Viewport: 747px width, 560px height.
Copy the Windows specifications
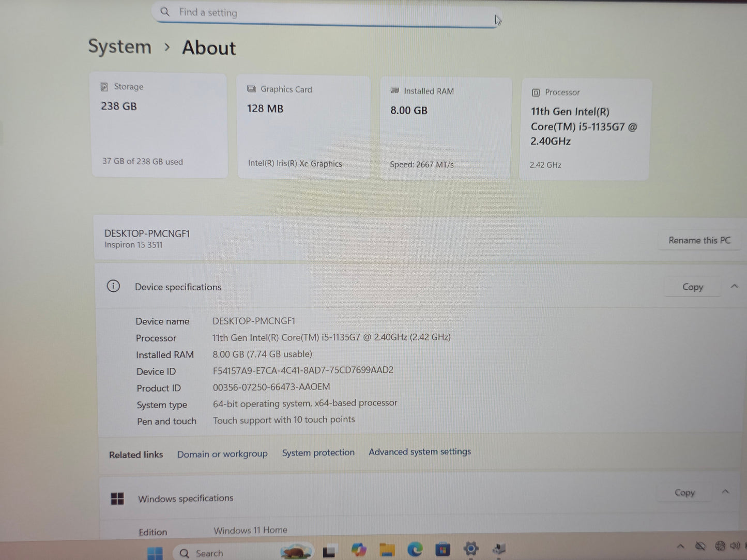[x=685, y=492]
